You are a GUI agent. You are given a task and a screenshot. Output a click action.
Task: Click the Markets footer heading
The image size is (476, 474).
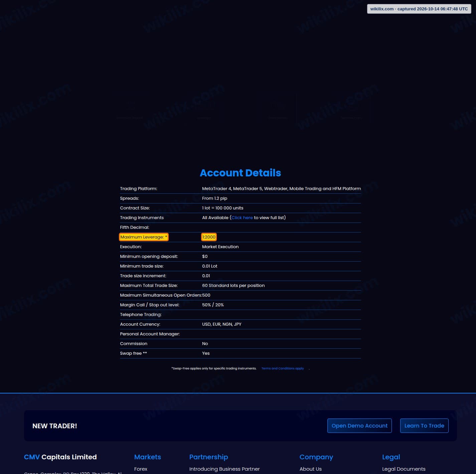point(147,457)
